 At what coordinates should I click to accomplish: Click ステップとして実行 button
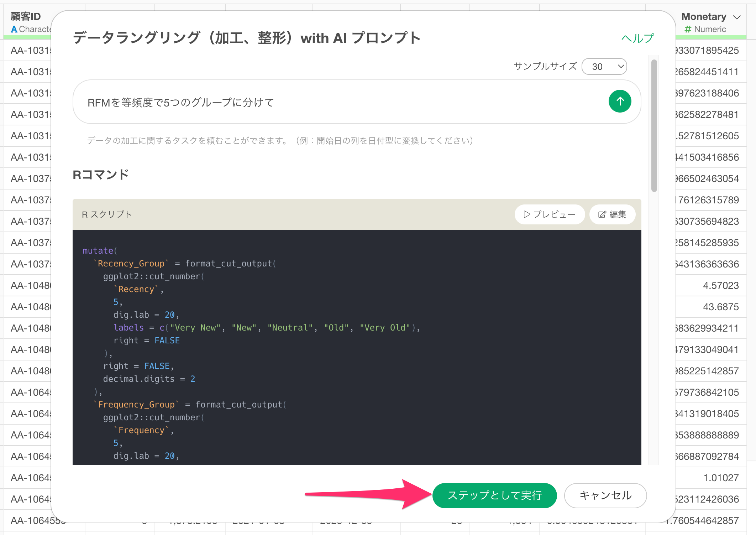(x=495, y=495)
